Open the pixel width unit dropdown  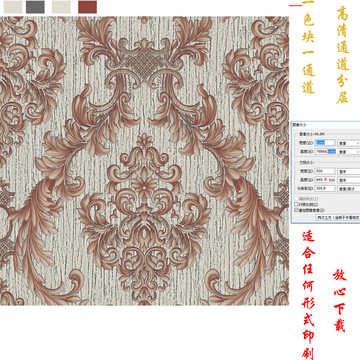coord(349,143)
